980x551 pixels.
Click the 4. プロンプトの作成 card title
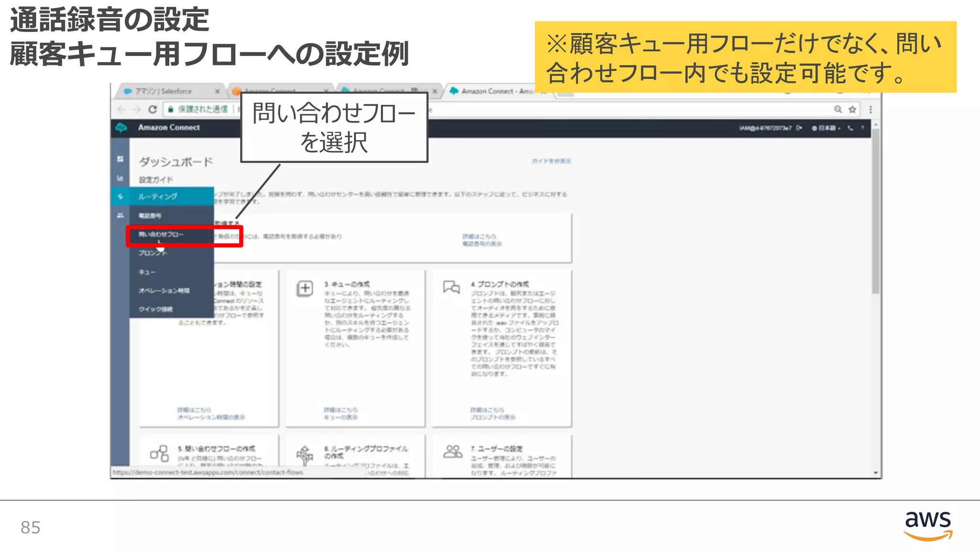pos(500,284)
